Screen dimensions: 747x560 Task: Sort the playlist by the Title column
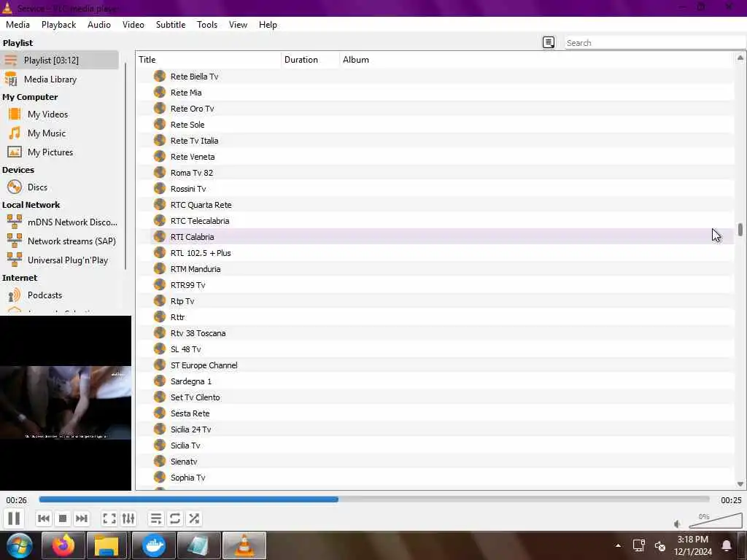point(209,60)
